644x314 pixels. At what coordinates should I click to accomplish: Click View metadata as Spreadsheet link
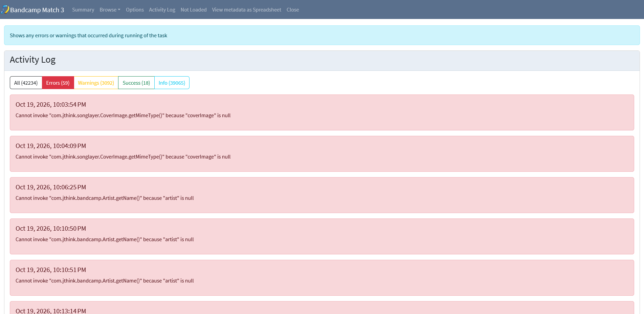click(x=246, y=10)
